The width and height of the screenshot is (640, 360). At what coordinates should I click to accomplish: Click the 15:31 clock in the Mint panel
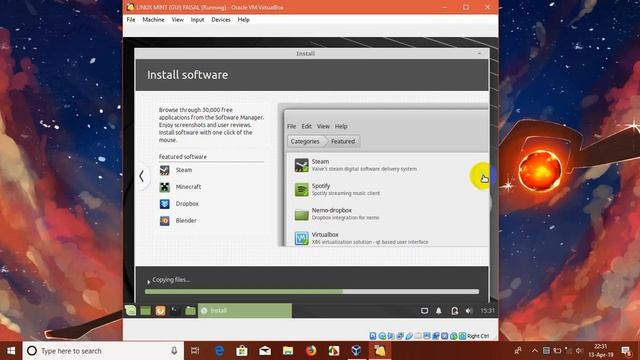click(x=487, y=311)
